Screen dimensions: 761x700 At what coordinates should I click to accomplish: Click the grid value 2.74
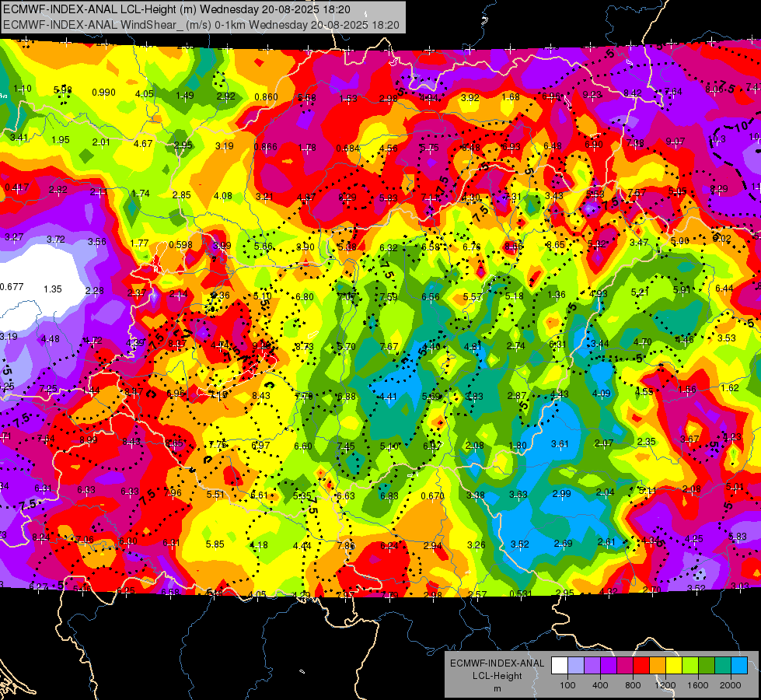(515, 345)
